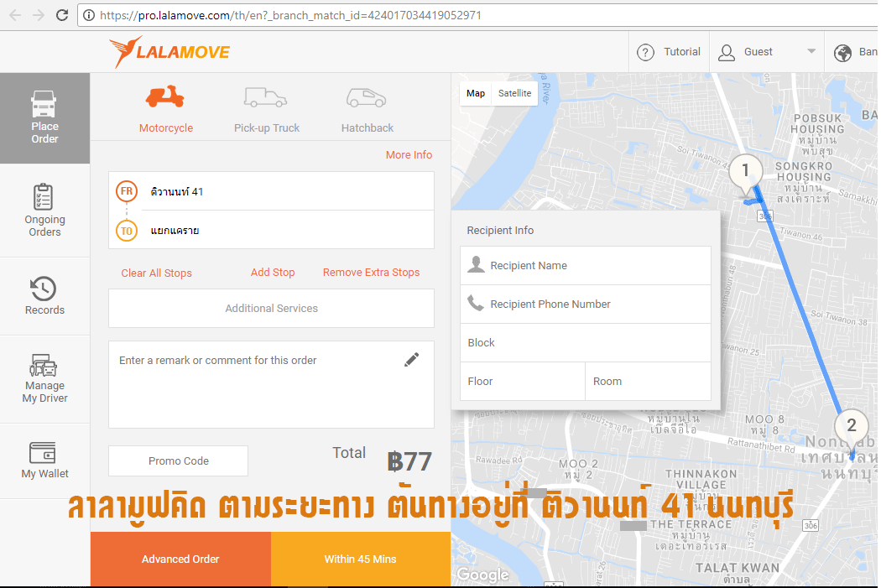Click the Advanced Order button
Image resolution: width=881 pixels, height=588 pixels.
point(180,559)
